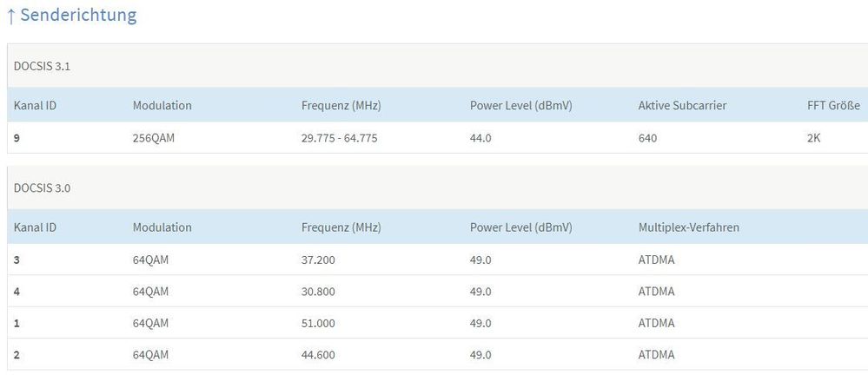Select the 2K FFT size value
868x388 pixels.
point(814,138)
